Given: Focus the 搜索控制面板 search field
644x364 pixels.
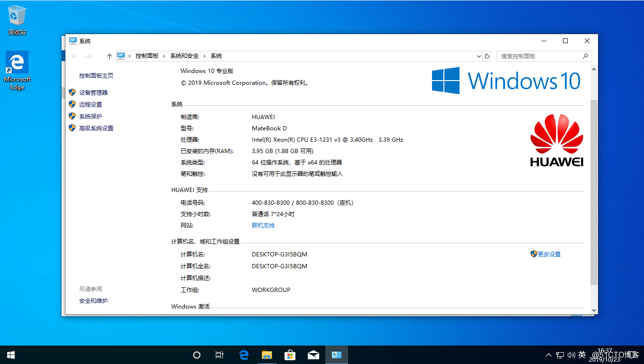Looking at the screenshot, I should point(544,56).
